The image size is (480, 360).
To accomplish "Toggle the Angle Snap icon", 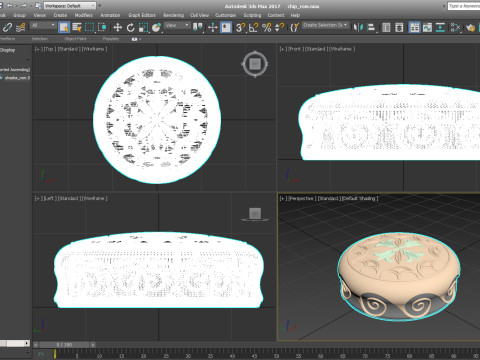I will point(253,27).
